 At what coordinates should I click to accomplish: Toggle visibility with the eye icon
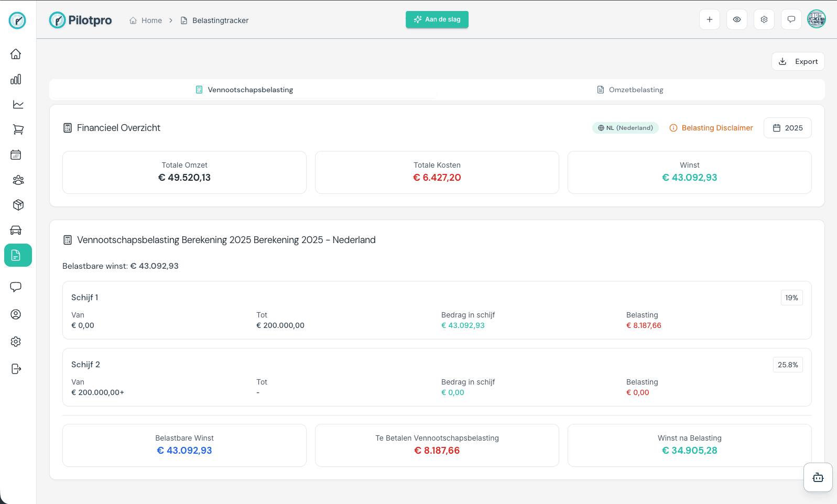[x=736, y=19]
